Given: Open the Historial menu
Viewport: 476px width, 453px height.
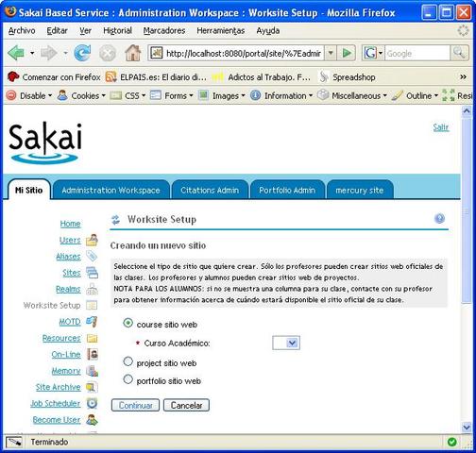Looking at the screenshot, I should 117,30.
